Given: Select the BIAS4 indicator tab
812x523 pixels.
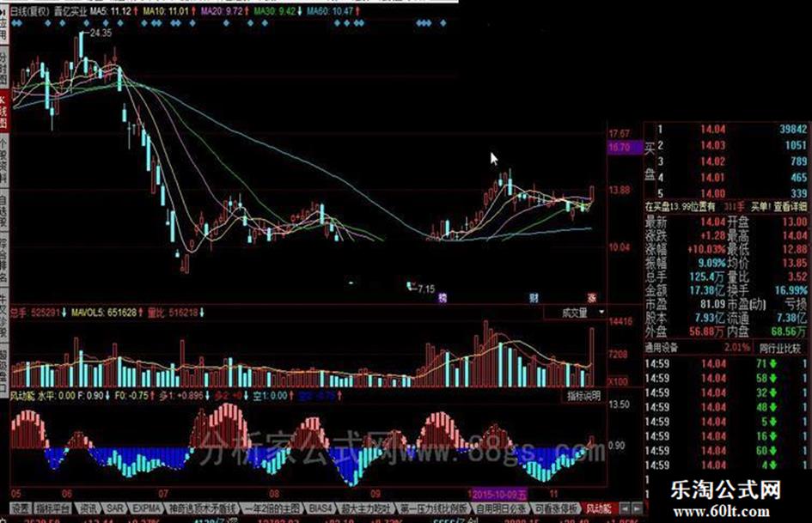Looking at the screenshot, I should (x=320, y=509).
